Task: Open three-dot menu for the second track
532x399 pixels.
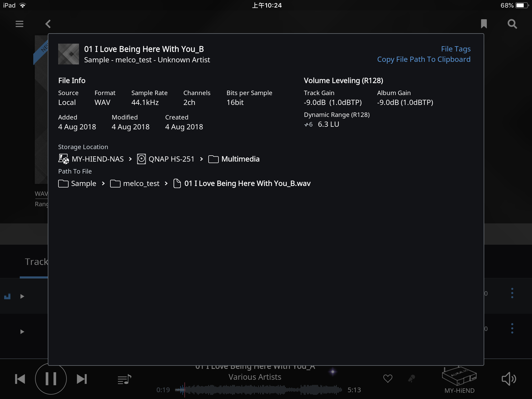Action: [x=512, y=328]
